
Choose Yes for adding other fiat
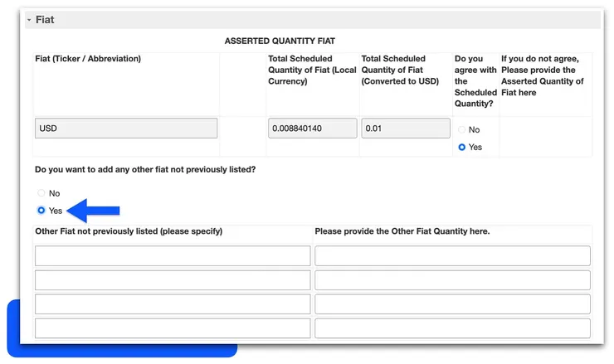pyautogui.click(x=41, y=211)
